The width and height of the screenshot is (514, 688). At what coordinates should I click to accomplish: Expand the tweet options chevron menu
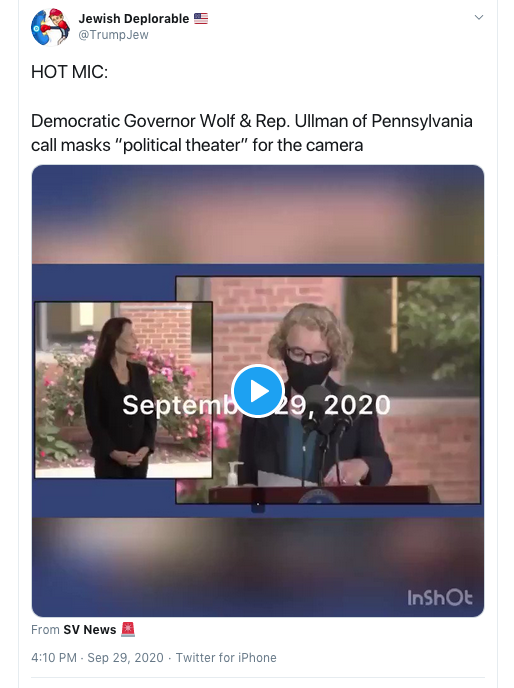(479, 18)
